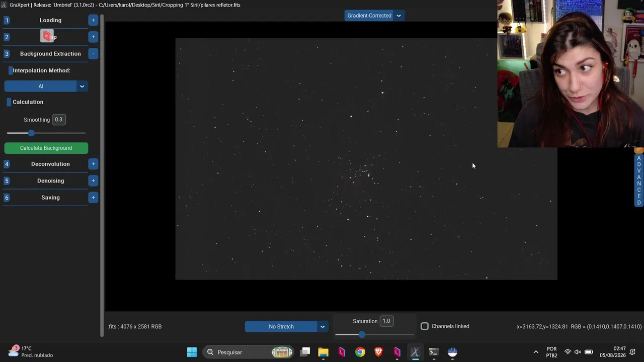The height and width of the screenshot is (362, 644).
Task: Click the Smoothing value field 0.3
Action: coord(59,120)
